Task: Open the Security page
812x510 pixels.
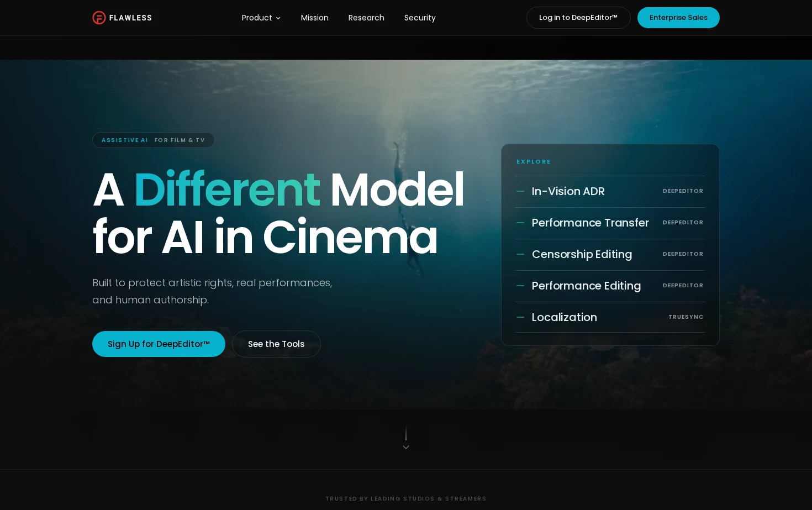Action: [x=420, y=18]
